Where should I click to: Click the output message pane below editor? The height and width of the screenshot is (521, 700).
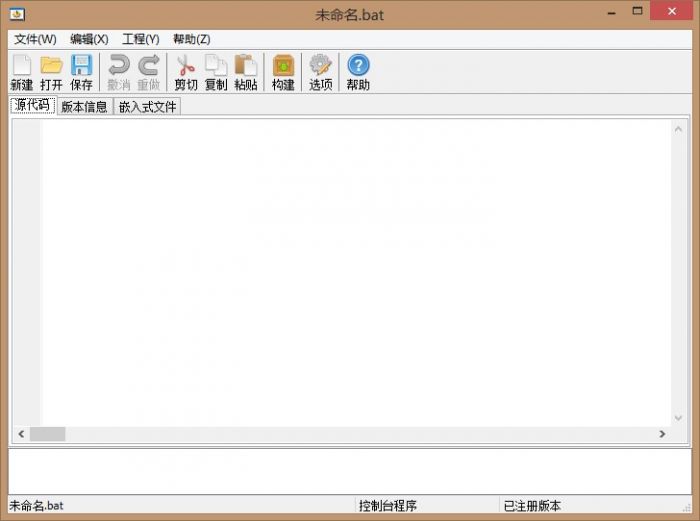(350, 471)
